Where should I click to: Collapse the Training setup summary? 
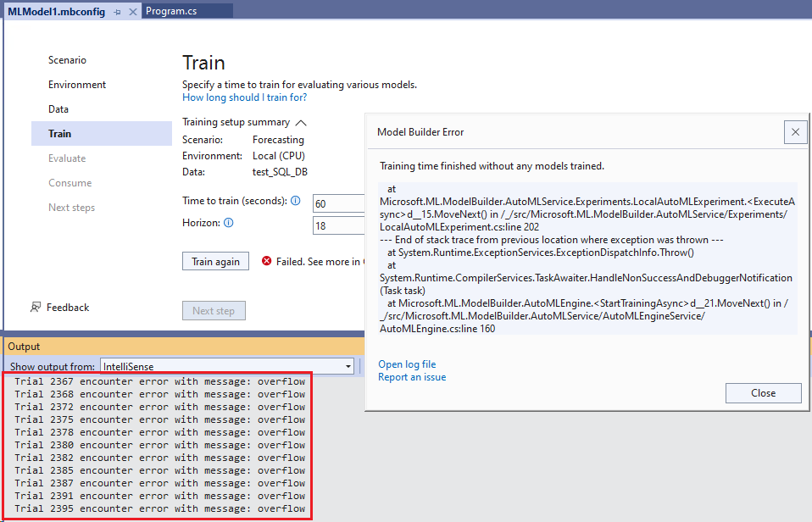301,123
